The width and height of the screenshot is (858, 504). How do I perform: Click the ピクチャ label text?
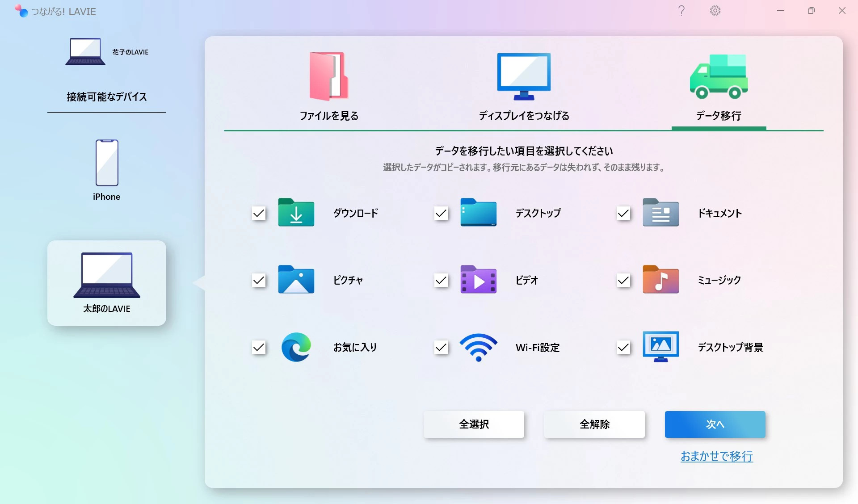tap(348, 280)
